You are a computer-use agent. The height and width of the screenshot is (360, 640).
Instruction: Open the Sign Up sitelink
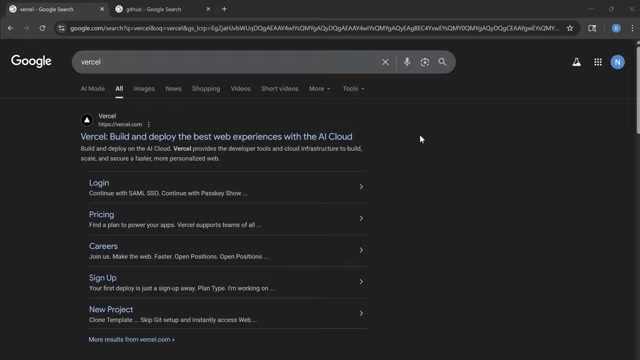[103, 278]
